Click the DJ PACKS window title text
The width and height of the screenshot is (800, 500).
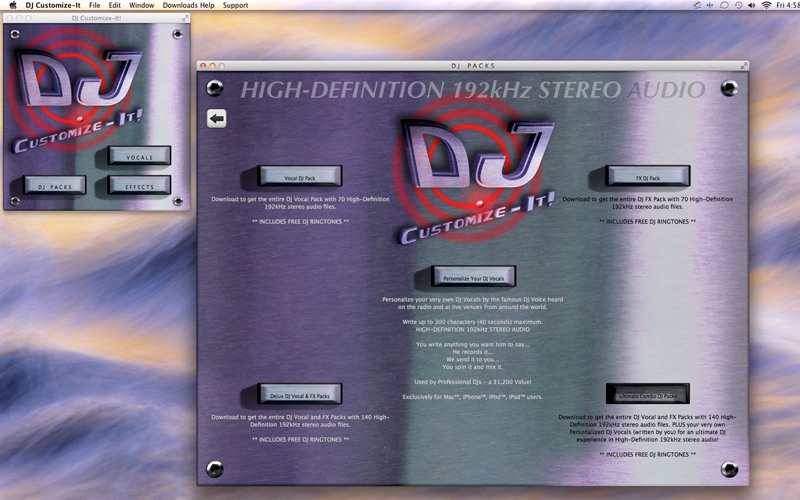pos(473,66)
